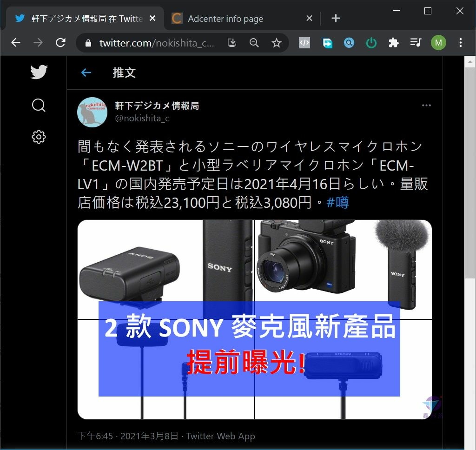
Task: Open a new browser tab
Action: pyautogui.click(x=336, y=19)
